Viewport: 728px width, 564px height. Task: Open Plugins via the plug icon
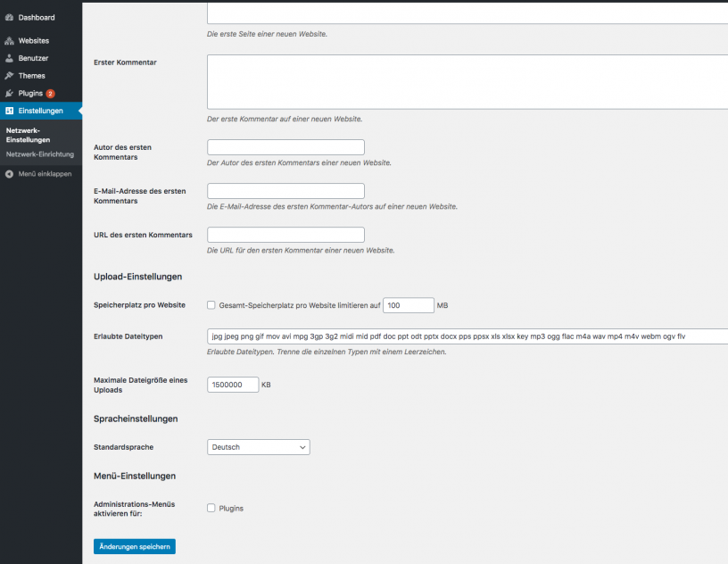(x=11, y=93)
